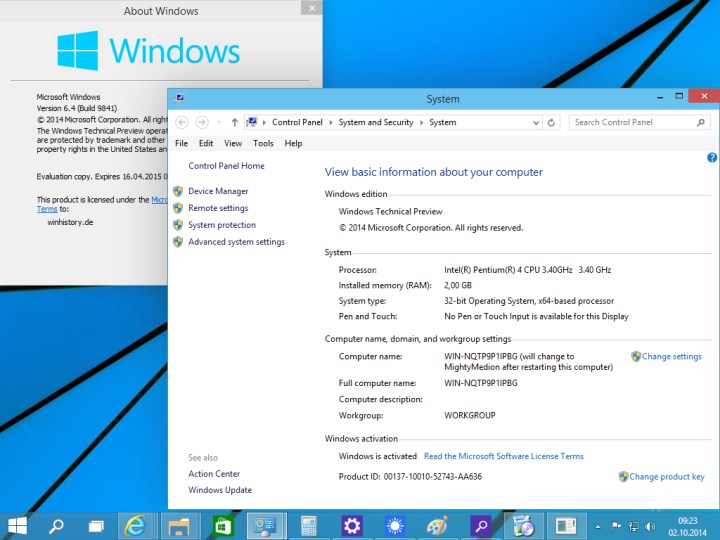Open Device Manager link

(x=218, y=191)
